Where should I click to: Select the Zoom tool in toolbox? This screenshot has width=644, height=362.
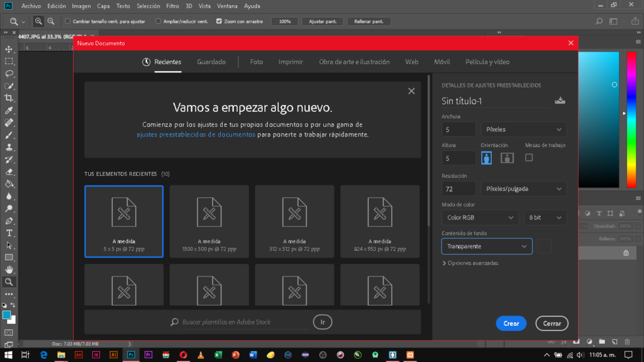click(x=9, y=282)
